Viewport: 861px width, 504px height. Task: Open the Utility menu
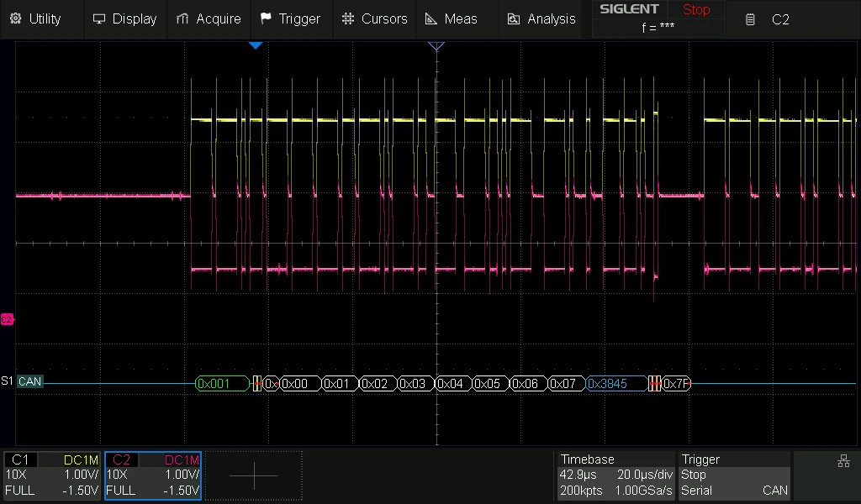point(35,18)
